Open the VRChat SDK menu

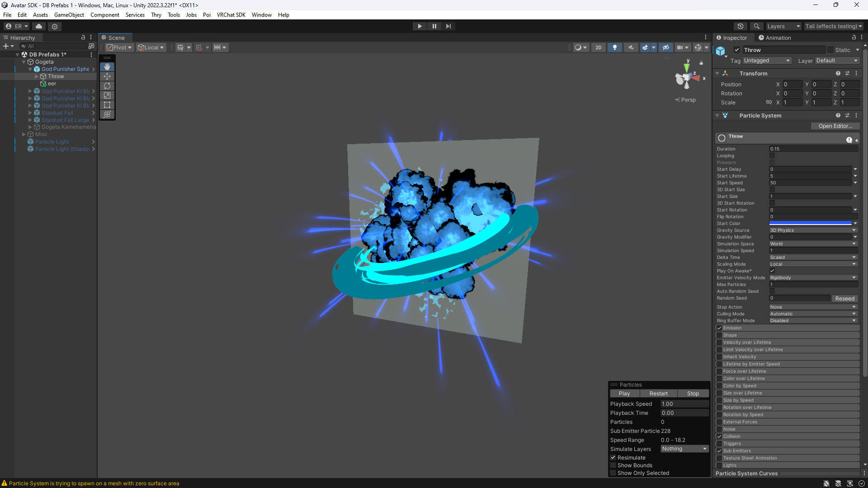231,15
